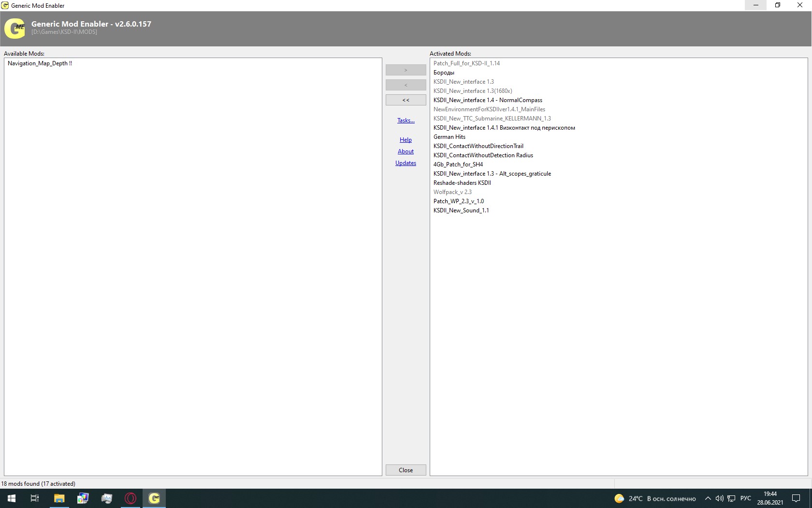Open Task View in the taskbar

[x=35, y=498]
